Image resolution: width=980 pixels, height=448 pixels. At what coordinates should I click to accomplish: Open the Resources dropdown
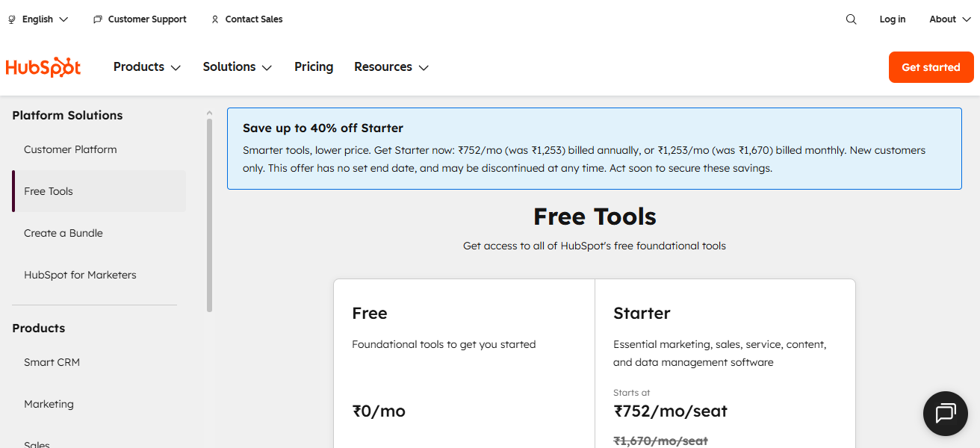391,66
